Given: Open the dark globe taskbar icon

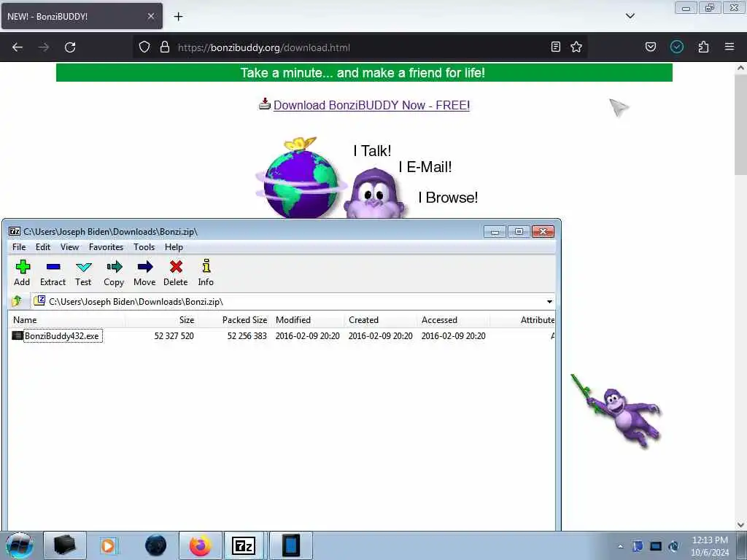Looking at the screenshot, I should pos(156,545).
